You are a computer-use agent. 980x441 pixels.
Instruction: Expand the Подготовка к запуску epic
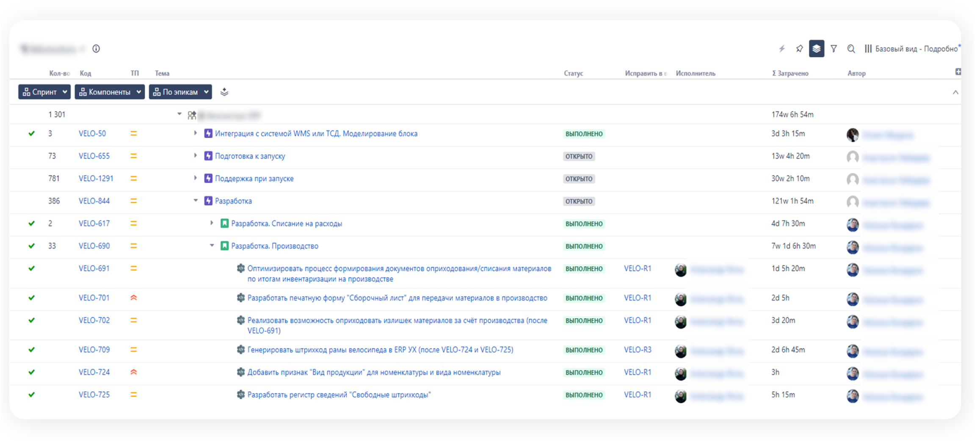pyautogui.click(x=195, y=155)
